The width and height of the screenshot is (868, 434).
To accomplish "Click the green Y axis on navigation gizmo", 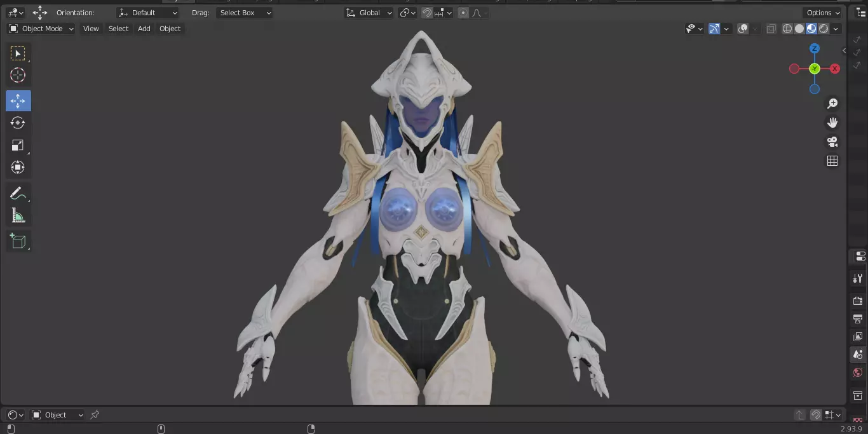I will 815,69.
